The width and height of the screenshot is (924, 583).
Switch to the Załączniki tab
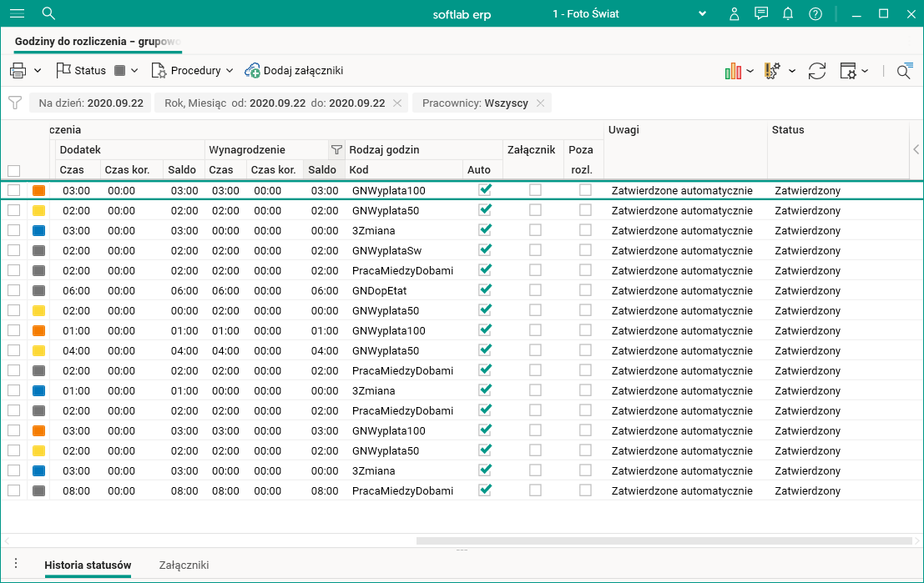click(x=184, y=565)
